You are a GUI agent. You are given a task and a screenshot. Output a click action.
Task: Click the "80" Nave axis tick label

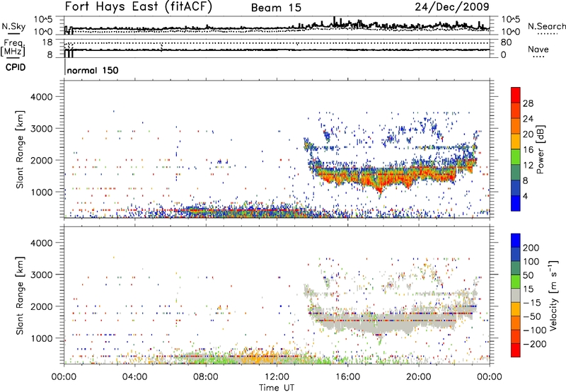pos(507,42)
